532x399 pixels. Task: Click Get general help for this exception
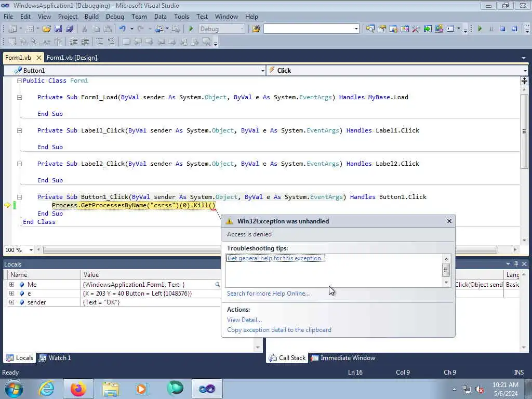[x=275, y=258]
